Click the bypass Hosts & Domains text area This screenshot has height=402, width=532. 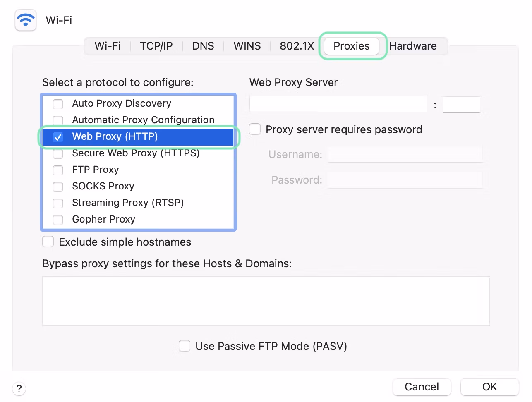[x=266, y=301]
